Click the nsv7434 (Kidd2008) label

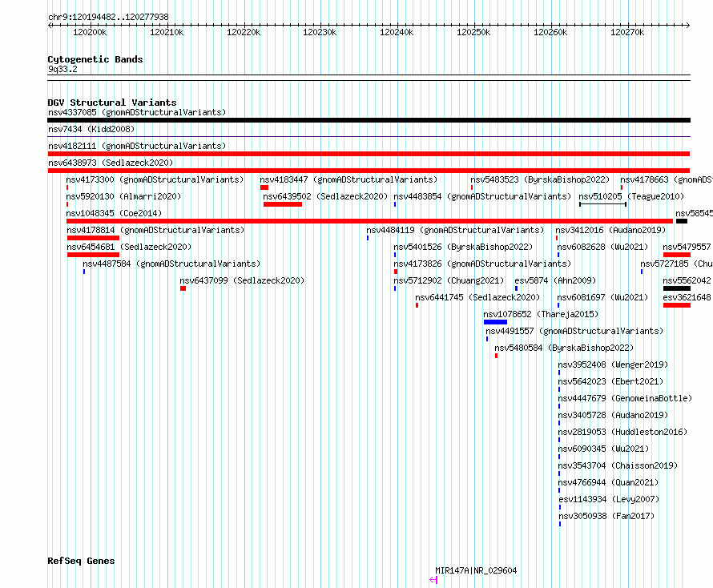pos(91,129)
